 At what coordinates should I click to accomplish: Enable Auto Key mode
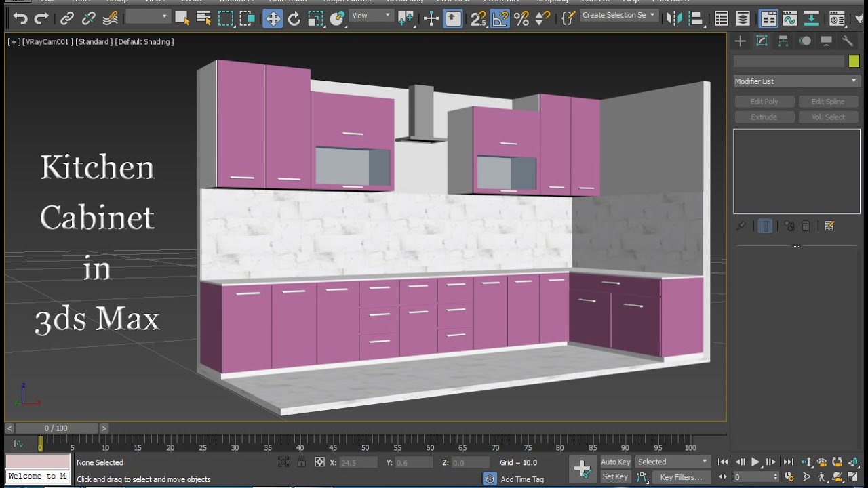click(x=615, y=462)
